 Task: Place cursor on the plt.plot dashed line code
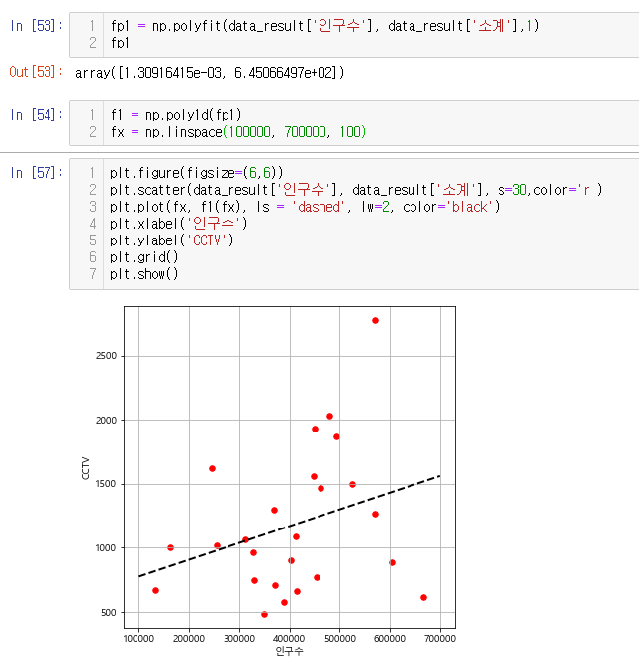pos(305,207)
